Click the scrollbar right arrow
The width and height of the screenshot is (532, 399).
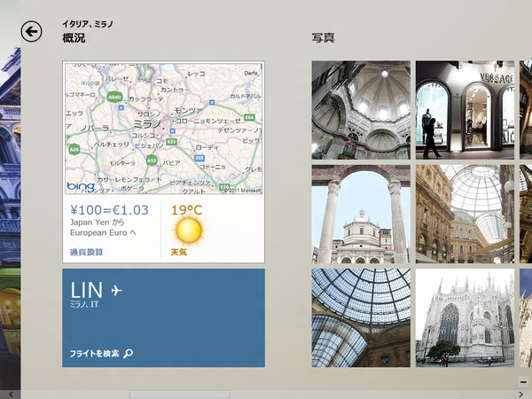tap(520, 395)
